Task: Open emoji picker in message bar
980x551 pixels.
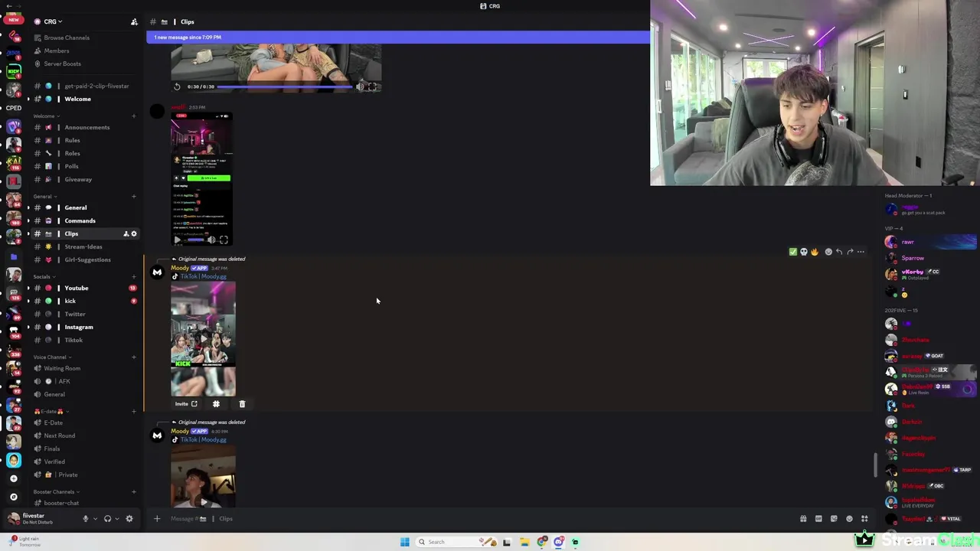Action: pyautogui.click(x=849, y=519)
